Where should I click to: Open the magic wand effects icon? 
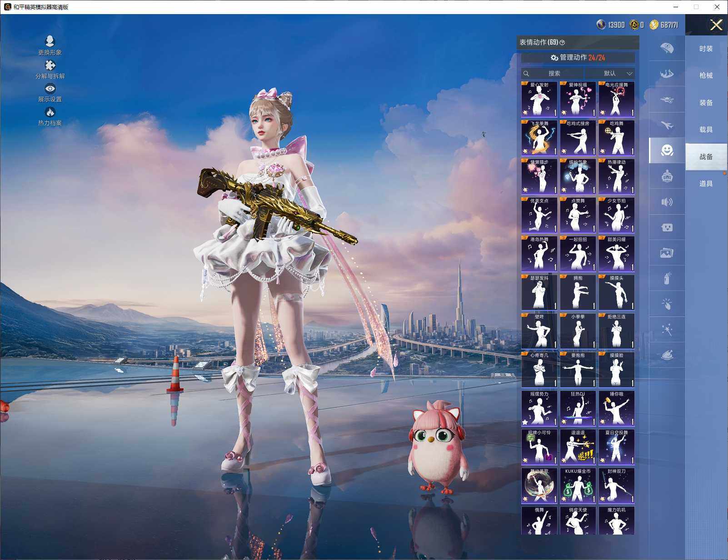(x=667, y=330)
